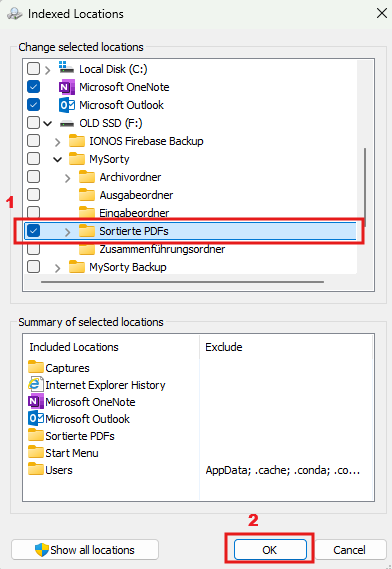Collapse the MySorty folder node
Viewport: 392px width, 569px height.
pos(57,159)
